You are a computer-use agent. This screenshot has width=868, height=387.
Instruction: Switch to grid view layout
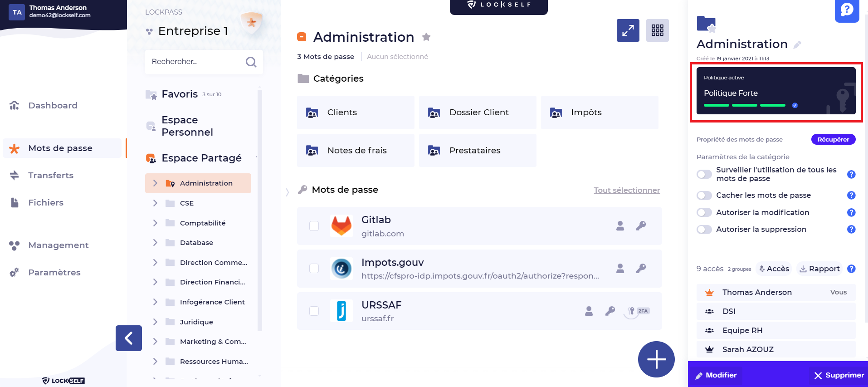coord(657,30)
